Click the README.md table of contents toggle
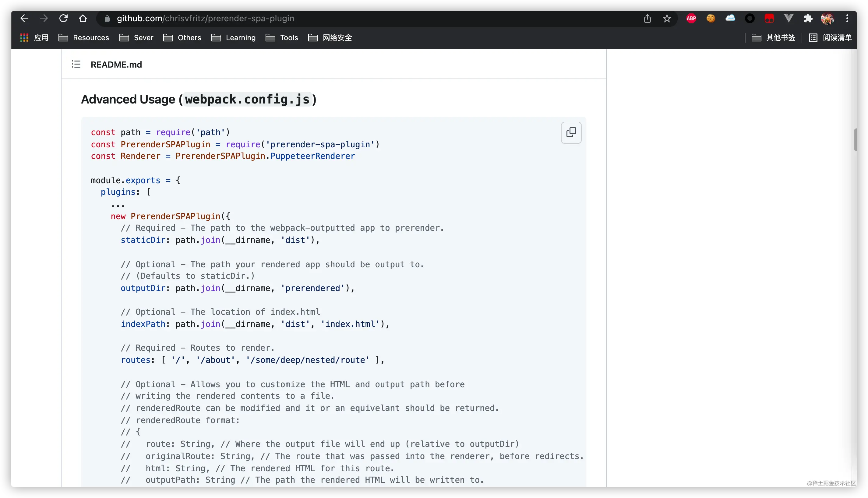 coord(76,64)
